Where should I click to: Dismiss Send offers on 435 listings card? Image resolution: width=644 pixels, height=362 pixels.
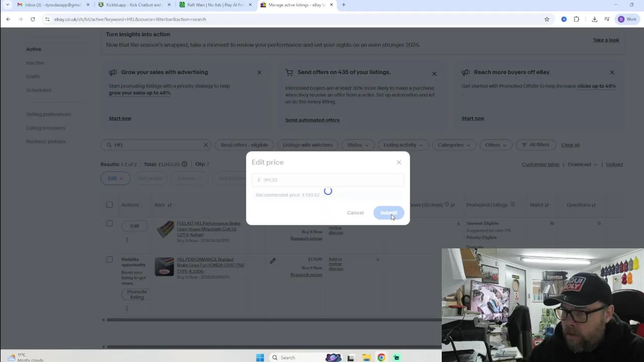pyautogui.click(x=434, y=74)
